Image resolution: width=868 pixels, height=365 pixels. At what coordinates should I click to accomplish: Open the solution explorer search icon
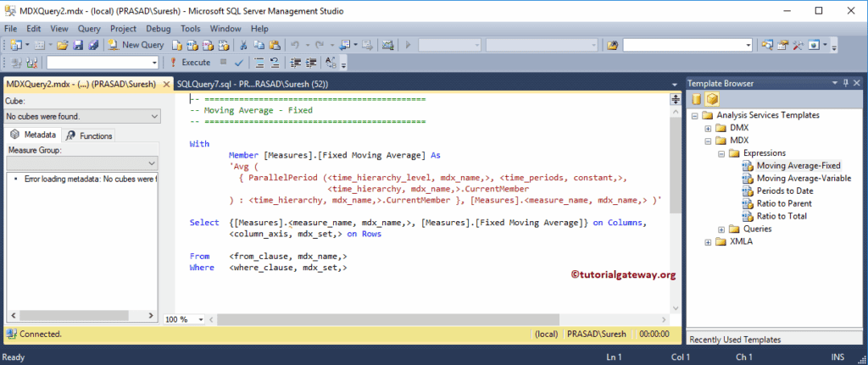[x=767, y=45]
